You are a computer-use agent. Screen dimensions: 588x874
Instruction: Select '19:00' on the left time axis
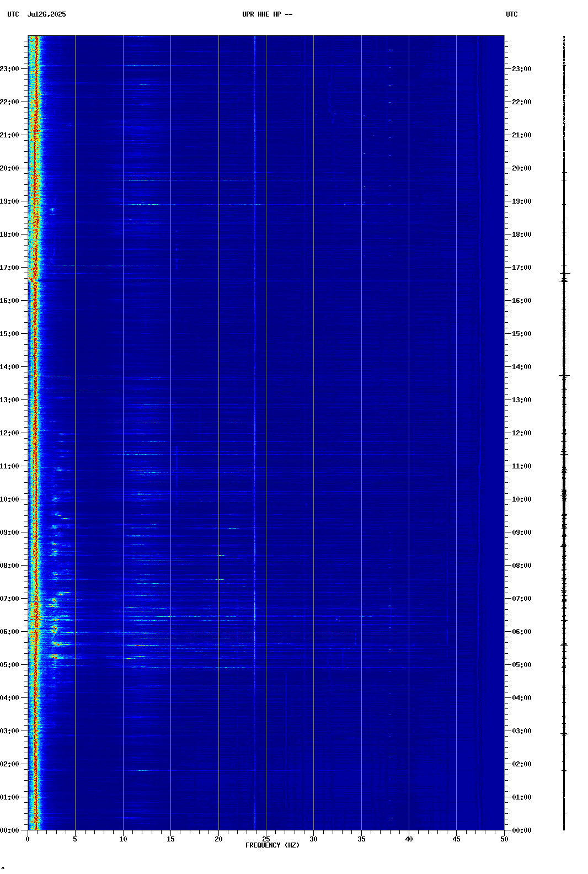click(9, 201)
